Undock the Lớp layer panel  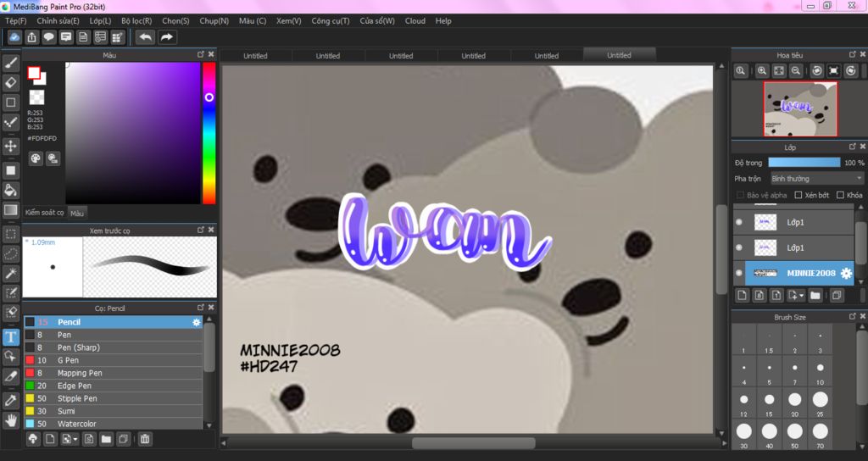[x=853, y=147]
